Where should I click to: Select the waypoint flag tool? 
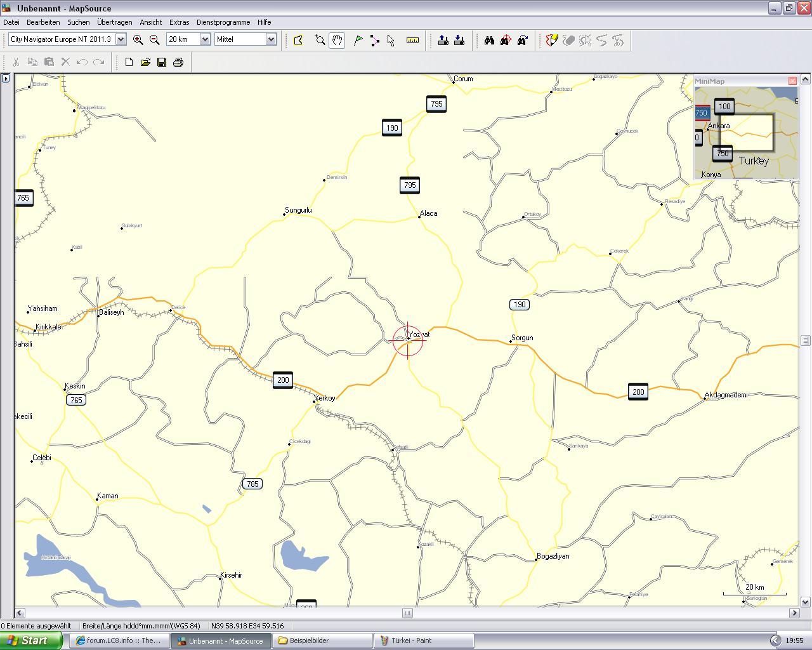[x=358, y=41]
